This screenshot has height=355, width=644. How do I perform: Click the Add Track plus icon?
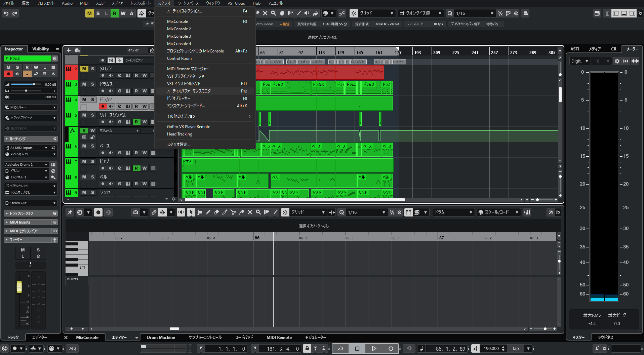pyautogui.click(x=69, y=50)
